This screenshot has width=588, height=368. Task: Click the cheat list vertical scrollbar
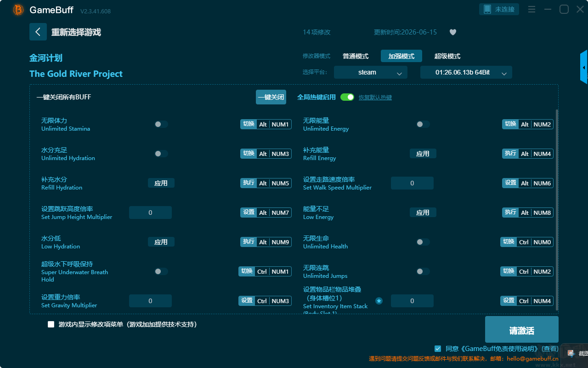coord(557,209)
